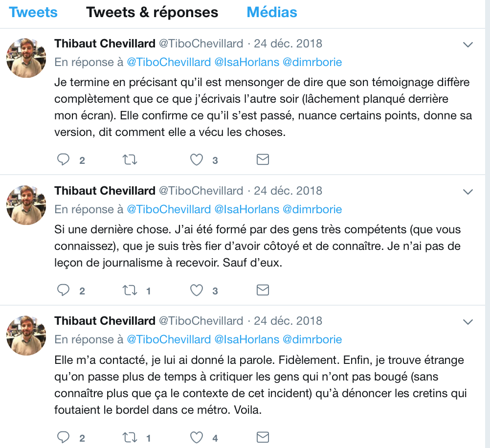Switch to the Tweets tab
The width and height of the screenshot is (490, 448).
(x=33, y=13)
